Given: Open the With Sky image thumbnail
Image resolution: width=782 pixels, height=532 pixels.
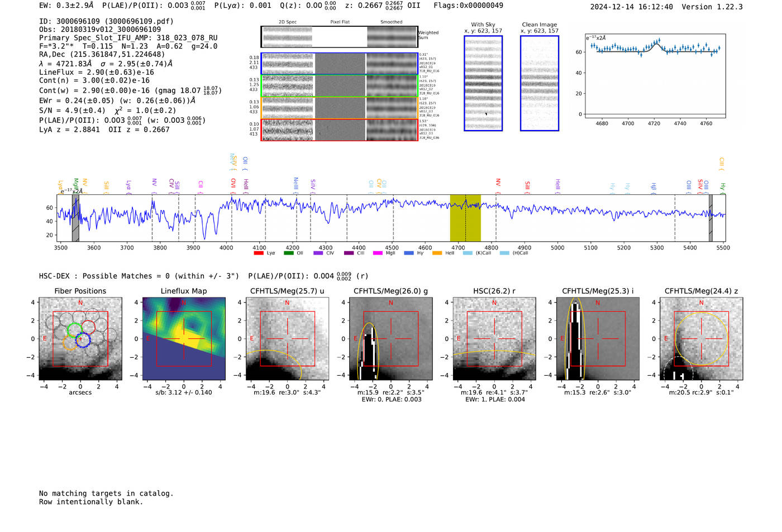Looking at the screenshot, I should [483, 83].
